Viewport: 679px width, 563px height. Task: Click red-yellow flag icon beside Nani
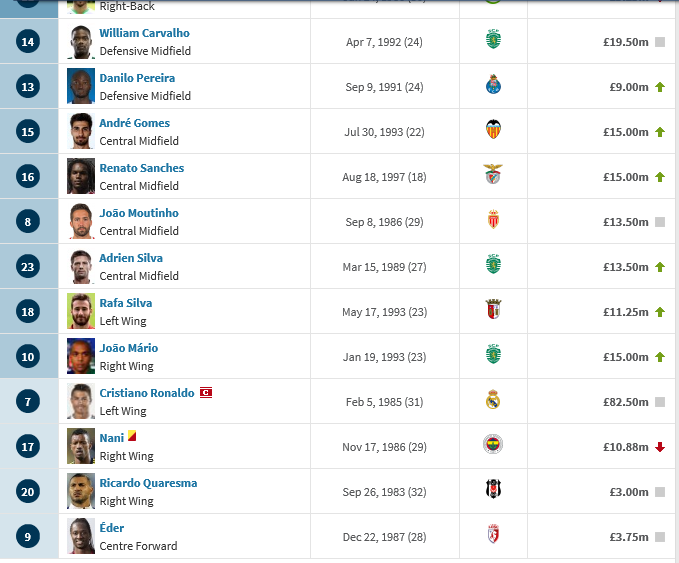pos(132,436)
